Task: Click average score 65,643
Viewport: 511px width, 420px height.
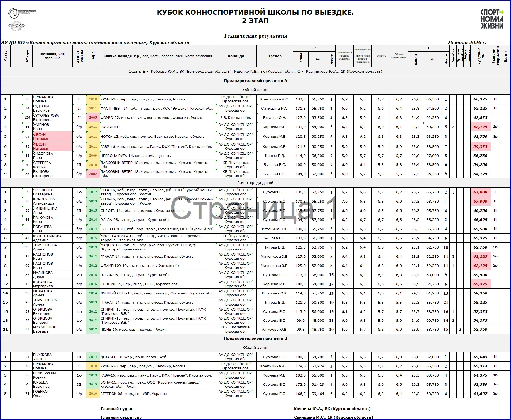Action: tap(481, 357)
